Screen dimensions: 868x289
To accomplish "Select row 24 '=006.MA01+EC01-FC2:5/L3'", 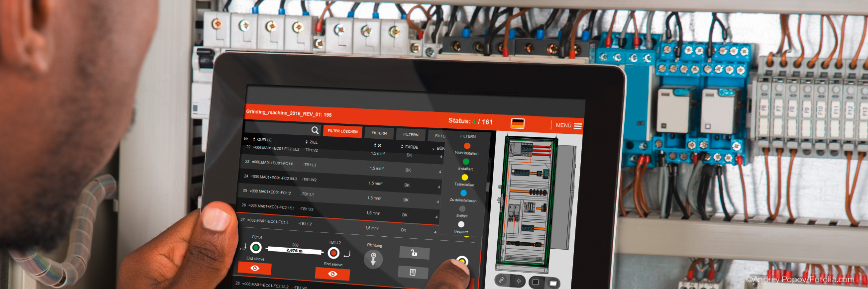I will (x=340, y=180).
